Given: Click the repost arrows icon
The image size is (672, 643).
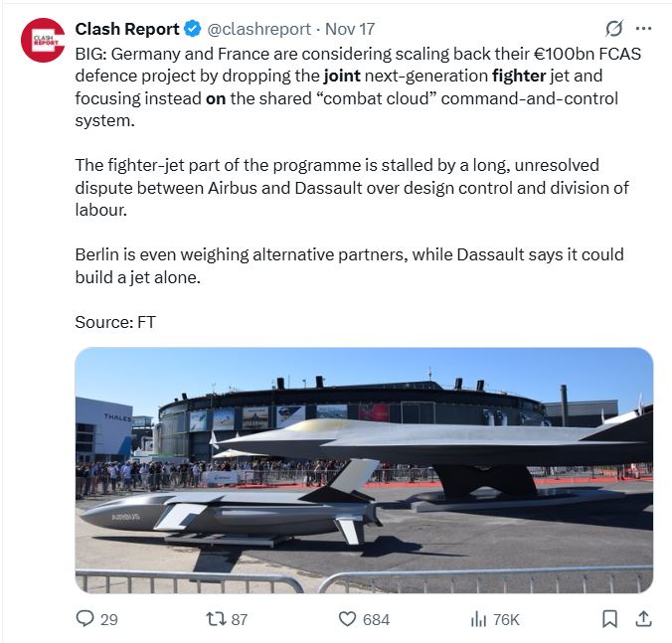Looking at the screenshot, I should coord(214,618).
